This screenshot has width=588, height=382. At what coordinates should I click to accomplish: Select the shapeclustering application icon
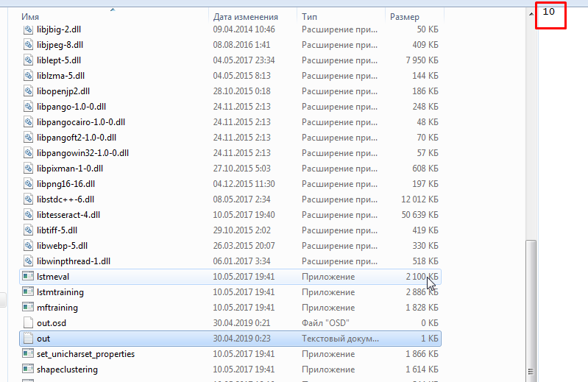(28, 369)
